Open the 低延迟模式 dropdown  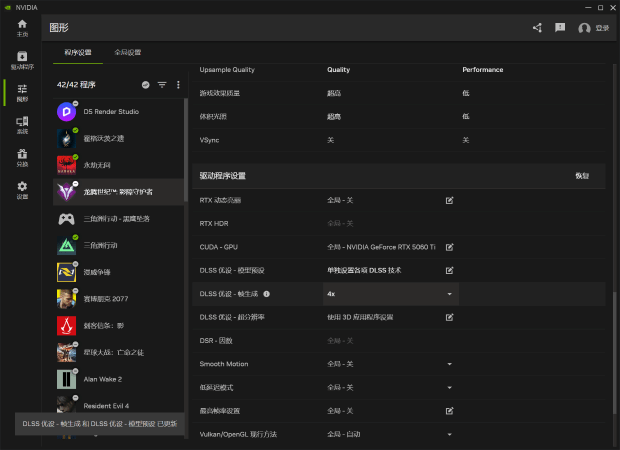point(450,388)
